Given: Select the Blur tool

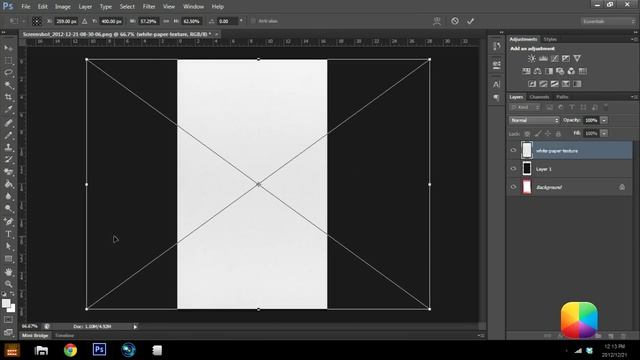Looking at the screenshot, I should 8,196.
